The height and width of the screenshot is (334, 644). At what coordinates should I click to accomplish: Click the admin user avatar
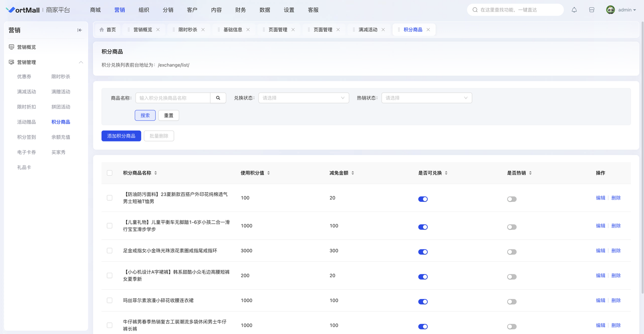click(x=610, y=10)
